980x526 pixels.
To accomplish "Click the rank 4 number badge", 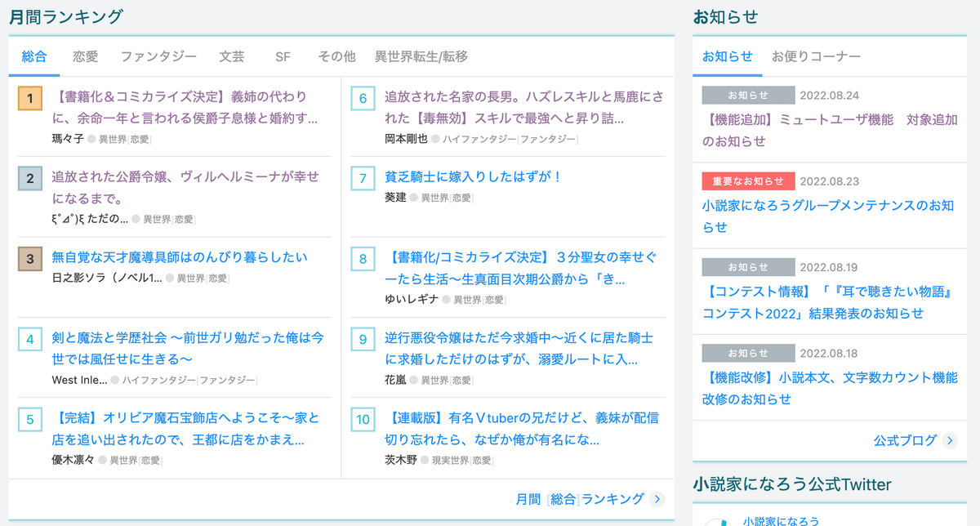I will tap(30, 340).
